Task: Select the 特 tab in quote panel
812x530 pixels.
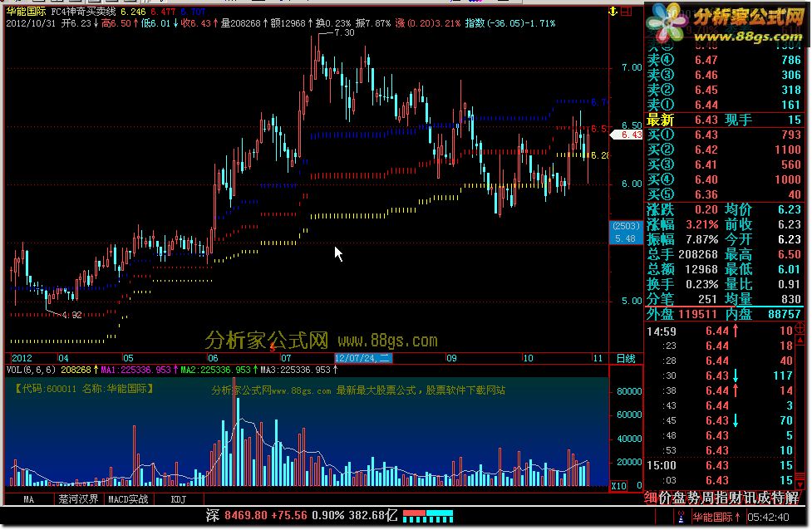Action: coord(777,498)
